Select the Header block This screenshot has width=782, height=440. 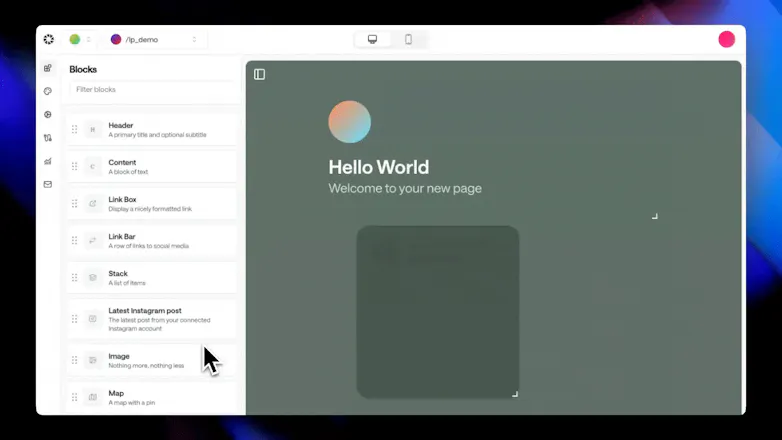pyautogui.click(x=152, y=130)
